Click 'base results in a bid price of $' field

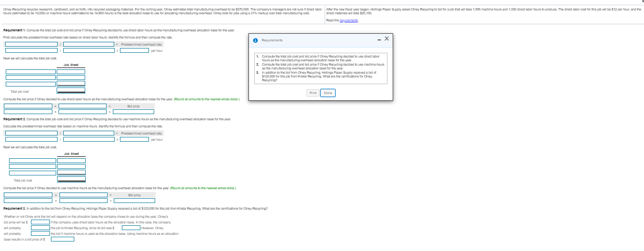pyautogui.click(x=62, y=239)
